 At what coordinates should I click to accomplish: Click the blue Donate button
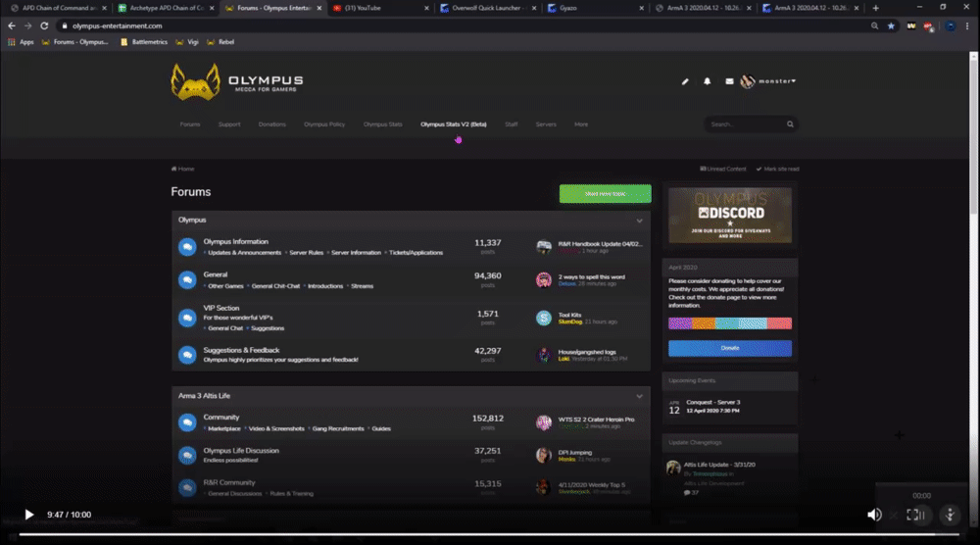(x=730, y=348)
